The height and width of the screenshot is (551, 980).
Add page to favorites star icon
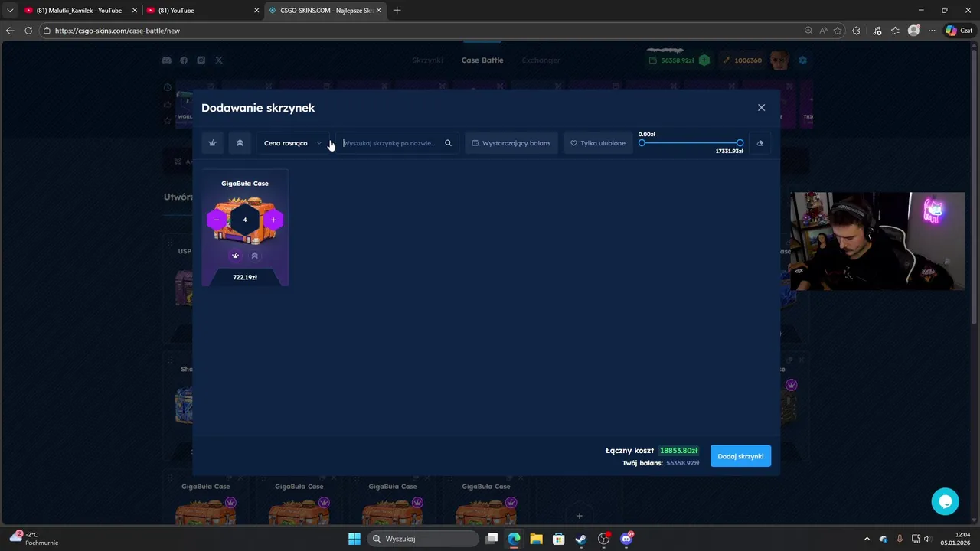(838, 31)
